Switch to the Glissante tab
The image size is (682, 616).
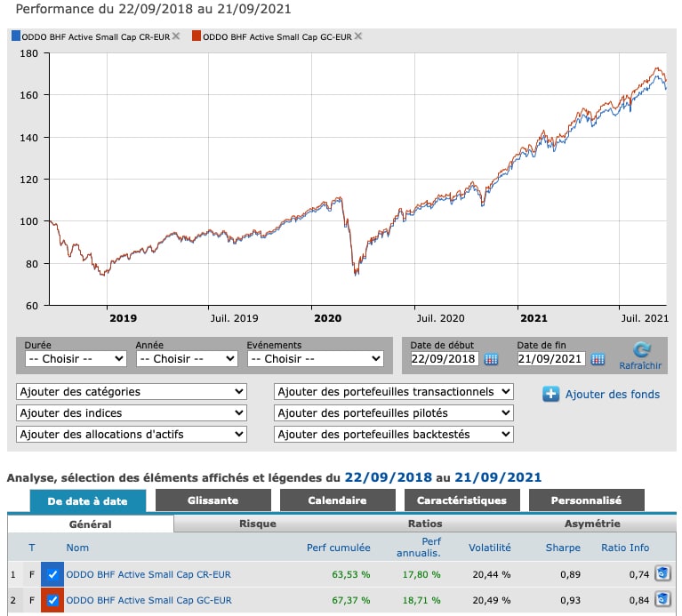pos(213,500)
